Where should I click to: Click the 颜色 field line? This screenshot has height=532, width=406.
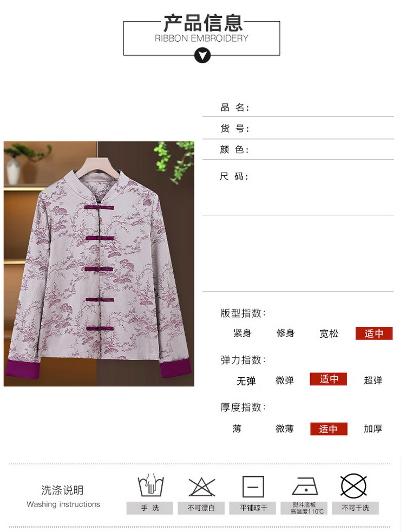coord(298,149)
